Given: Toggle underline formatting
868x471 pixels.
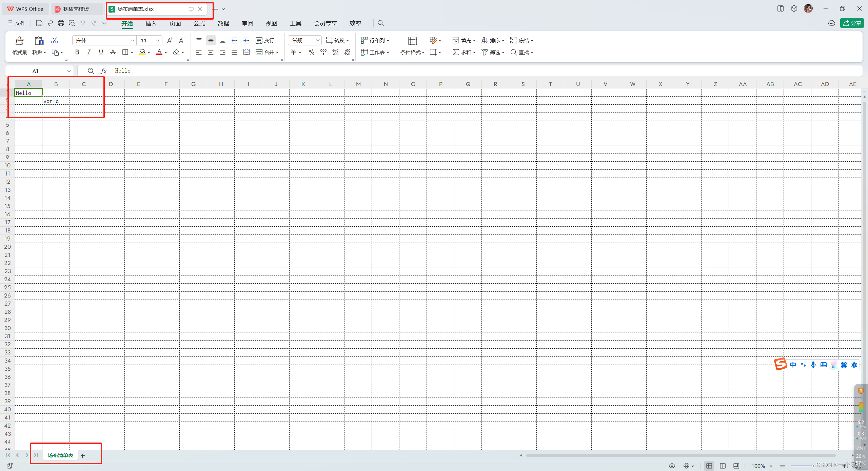Looking at the screenshot, I should point(101,52).
